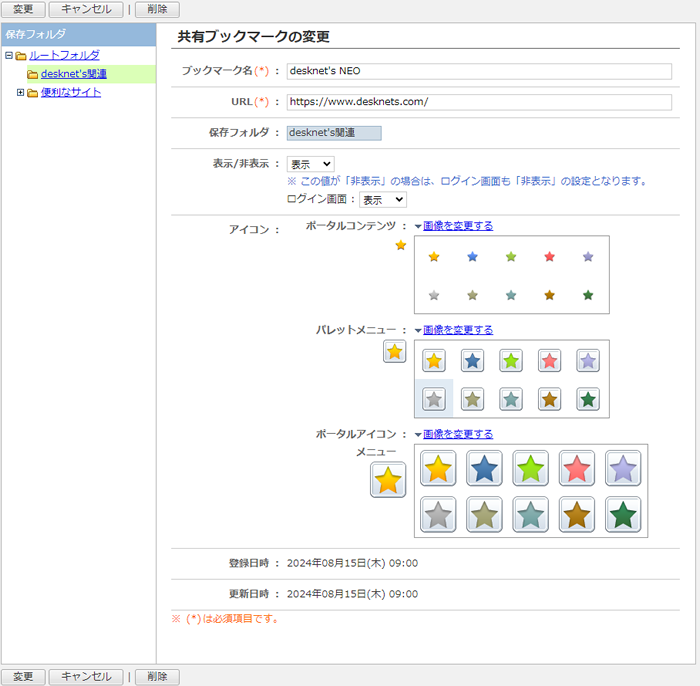
Task: Focus the URL input field
Action: (x=479, y=102)
